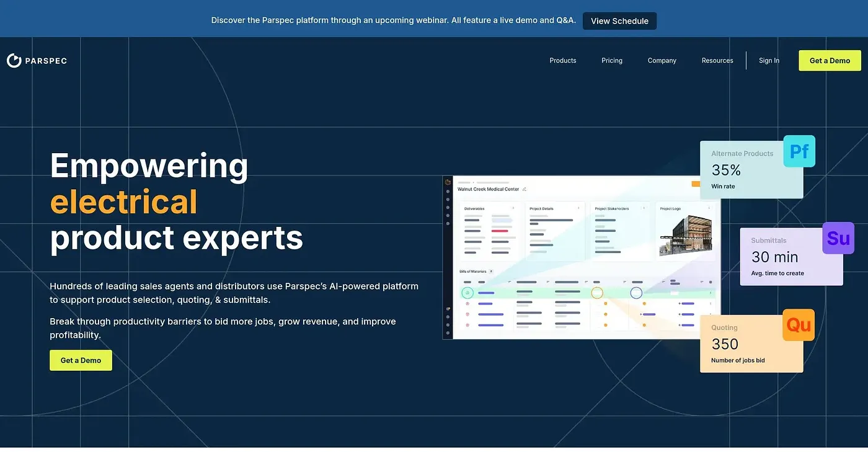This screenshot has height=452, width=868.
Task: Click the "350" jobs bid value
Action: point(725,343)
